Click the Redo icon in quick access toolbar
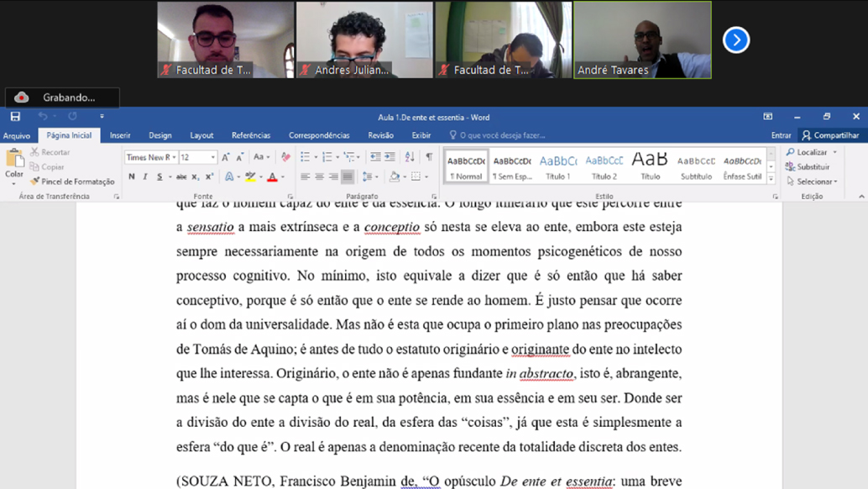Viewport: 868px width, 489px height. click(72, 116)
